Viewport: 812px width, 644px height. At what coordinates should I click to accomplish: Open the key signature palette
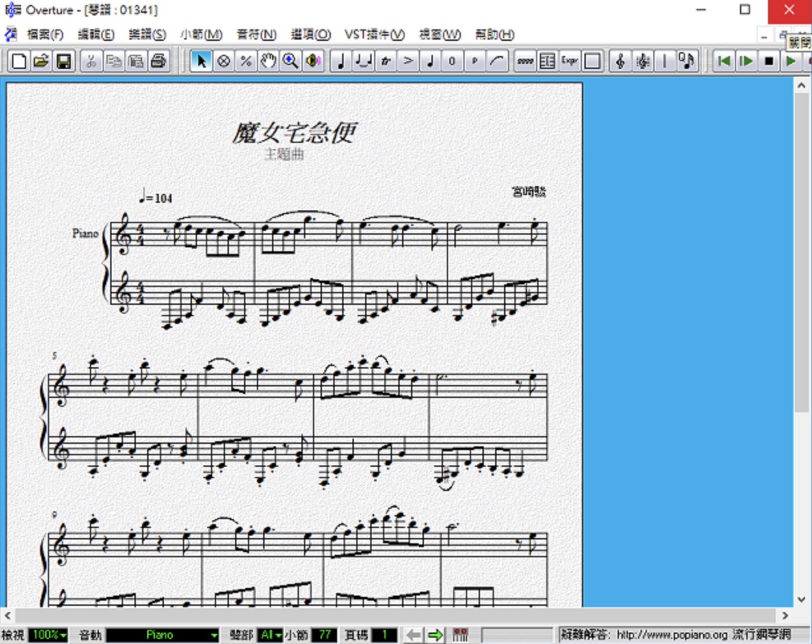click(642, 61)
